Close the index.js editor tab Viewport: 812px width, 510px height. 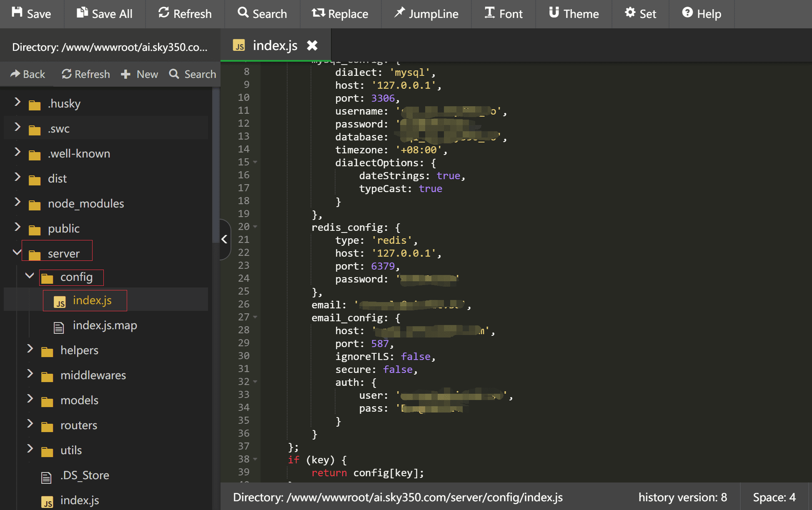click(312, 45)
